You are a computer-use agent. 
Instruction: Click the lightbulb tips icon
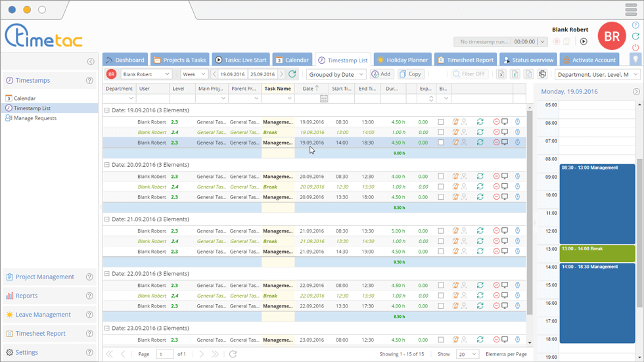pyautogui.click(x=635, y=59)
